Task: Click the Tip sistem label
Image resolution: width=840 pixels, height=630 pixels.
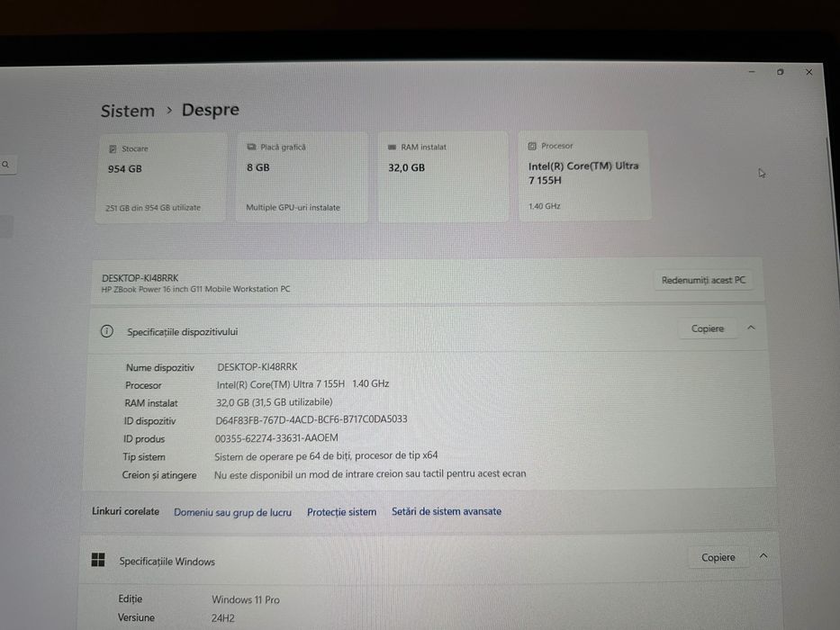Action: pos(143,457)
